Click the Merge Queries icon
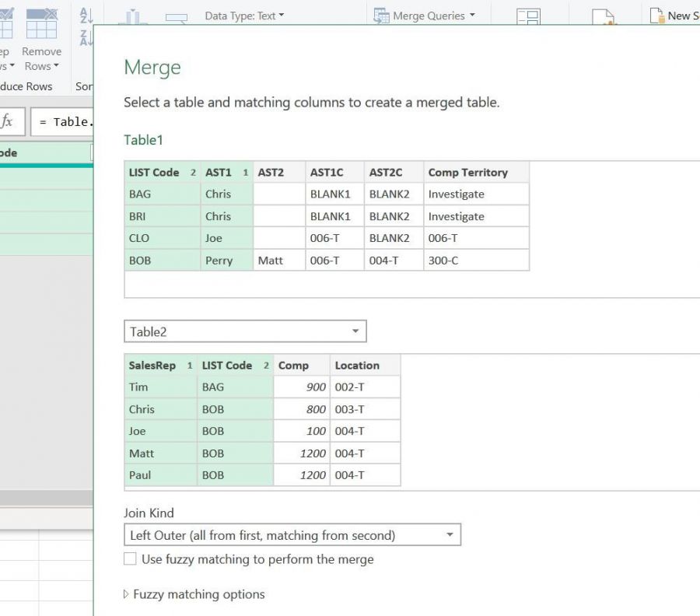Image resolution: width=700 pixels, height=616 pixels. coord(381,16)
